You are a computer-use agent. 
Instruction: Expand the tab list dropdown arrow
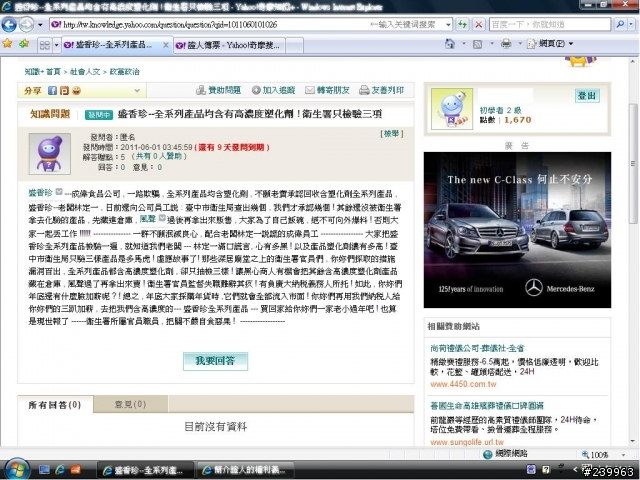[x=56, y=44]
